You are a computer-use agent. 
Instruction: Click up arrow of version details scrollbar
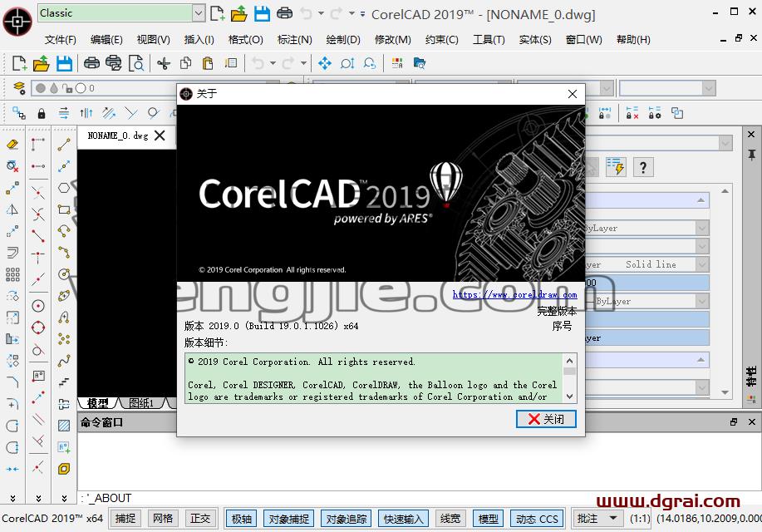(569, 360)
